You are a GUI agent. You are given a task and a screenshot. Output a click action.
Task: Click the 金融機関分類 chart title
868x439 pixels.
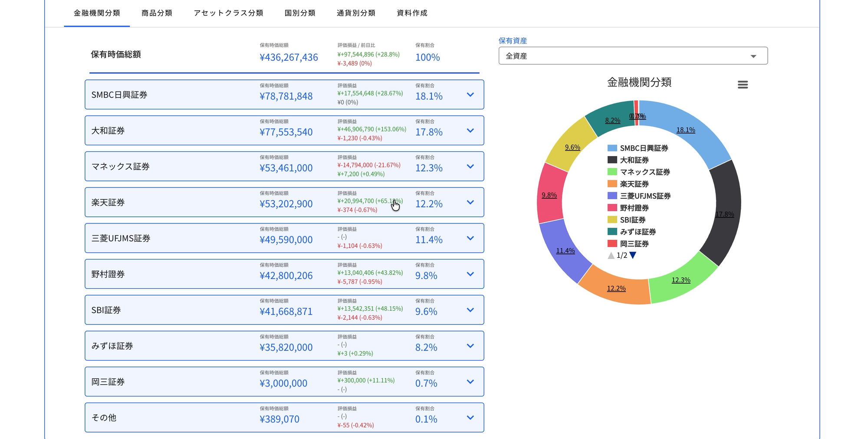(639, 82)
